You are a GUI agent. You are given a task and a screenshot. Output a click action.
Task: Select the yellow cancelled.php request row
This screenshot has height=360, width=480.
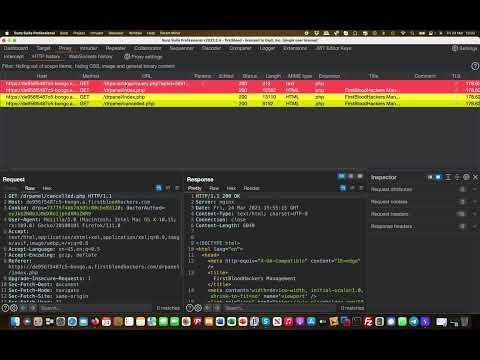(x=240, y=103)
